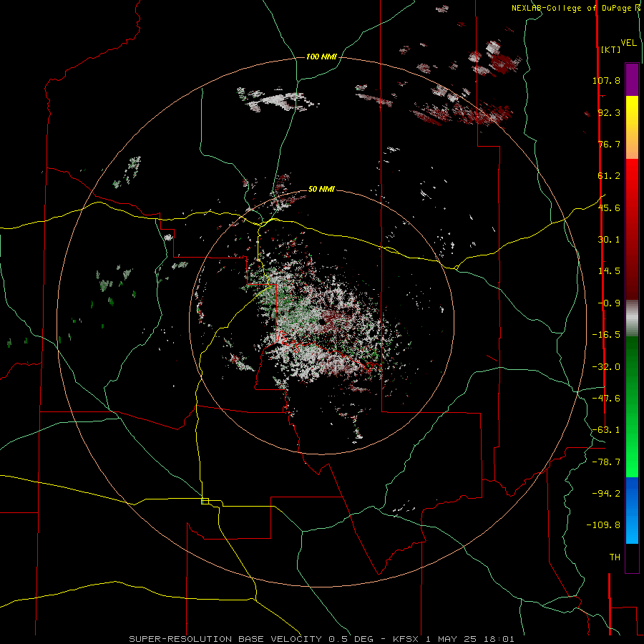Image resolution: width=644 pixels, height=644 pixels.
Task: Click the green segment of velocity color bar
Action: pos(632,406)
